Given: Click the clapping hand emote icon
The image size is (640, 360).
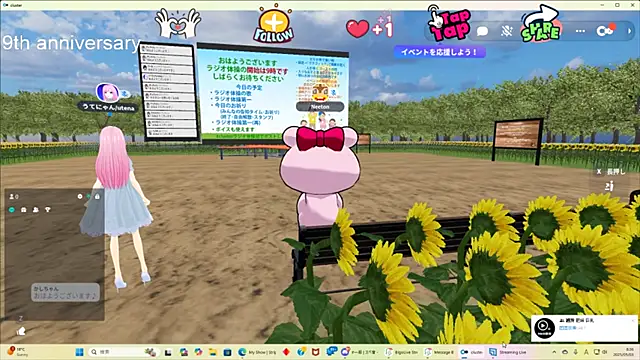Looking at the screenshot, I should coord(21,331).
